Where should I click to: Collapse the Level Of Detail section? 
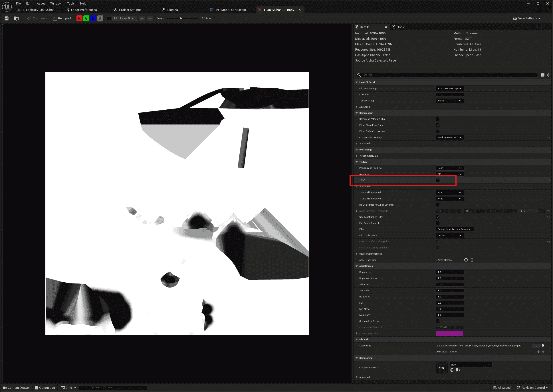357,82
